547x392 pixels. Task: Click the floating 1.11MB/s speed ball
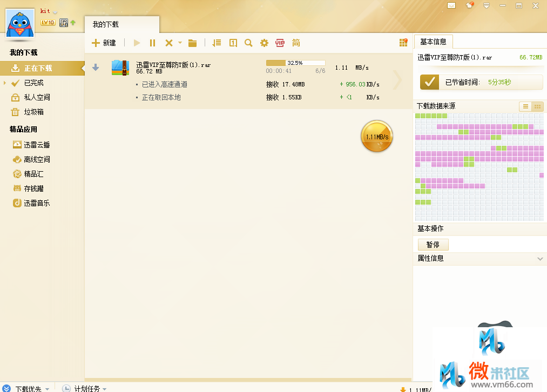pos(377,137)
